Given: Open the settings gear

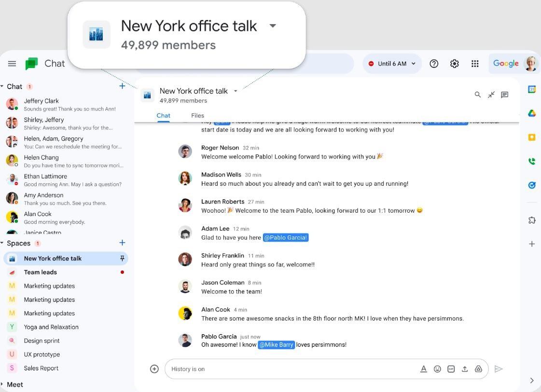Looking at the screenshot, I should (454, 64).
